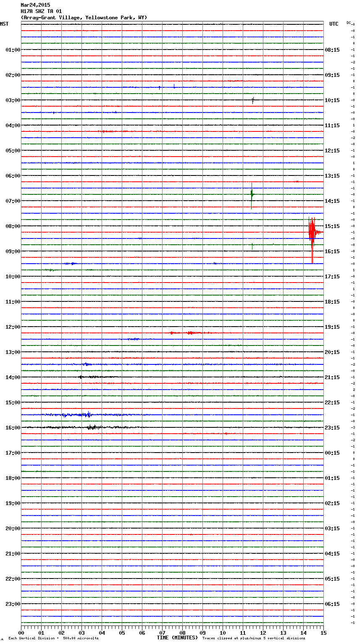Select the 16:00 MST time label

click(x=13, y=428)
